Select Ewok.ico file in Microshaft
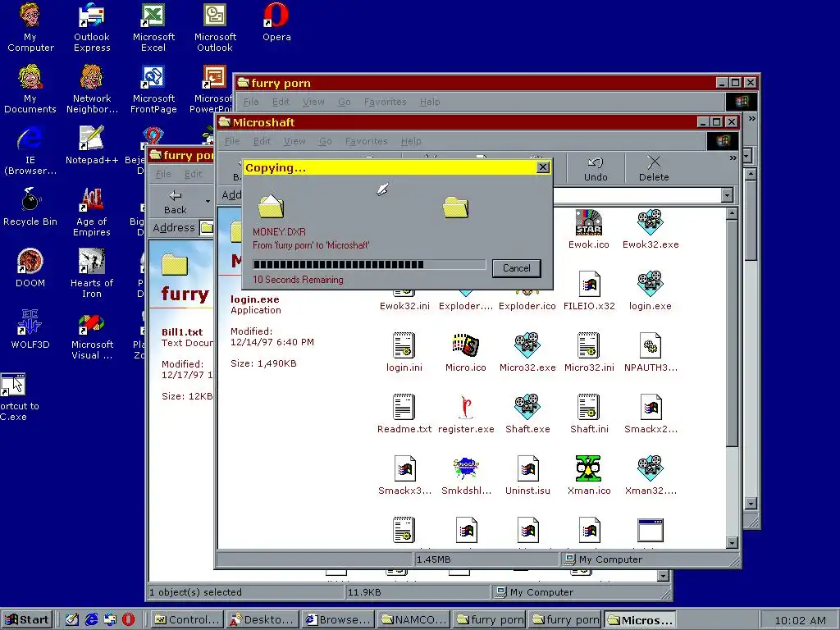The height and width of the screenshot is (630, 840). [x=589, y=230]
